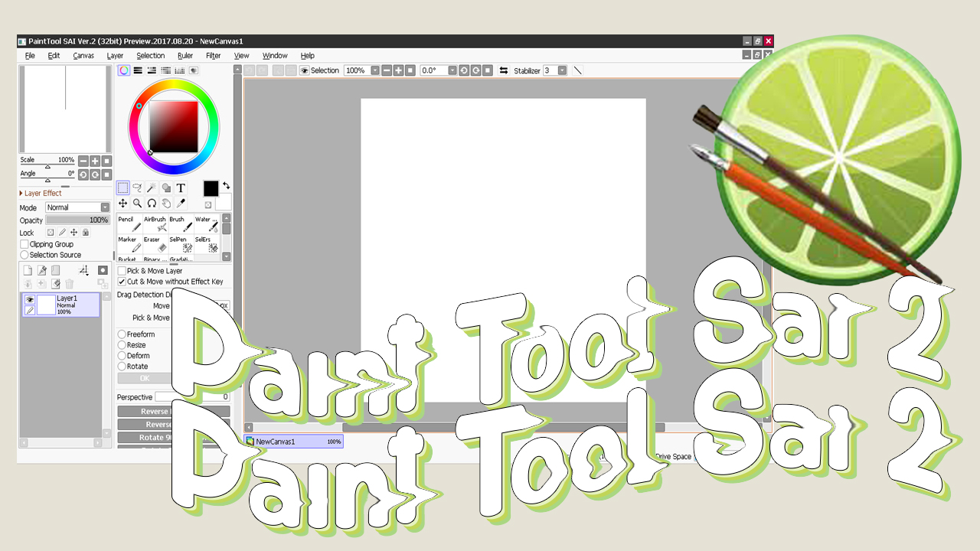
Task: Create a new linework layer
Action: click(42, 270)
